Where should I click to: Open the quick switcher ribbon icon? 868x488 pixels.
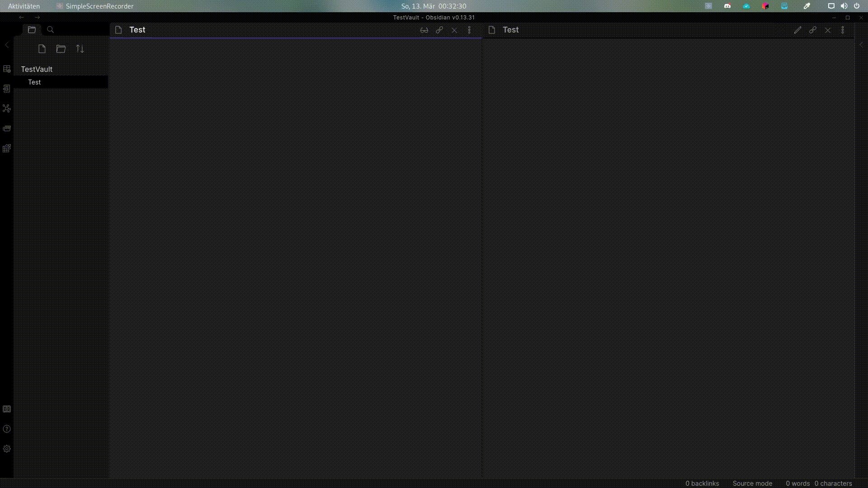point(7,69)
